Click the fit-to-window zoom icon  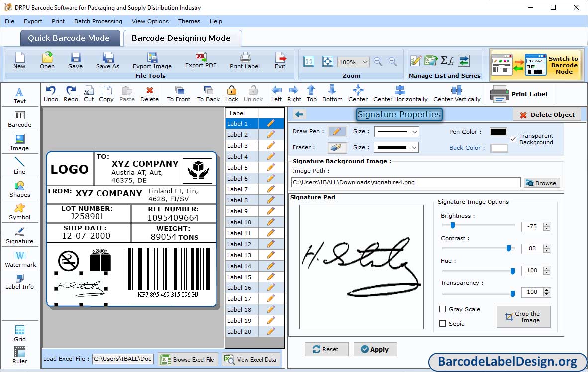coord(327,61)
